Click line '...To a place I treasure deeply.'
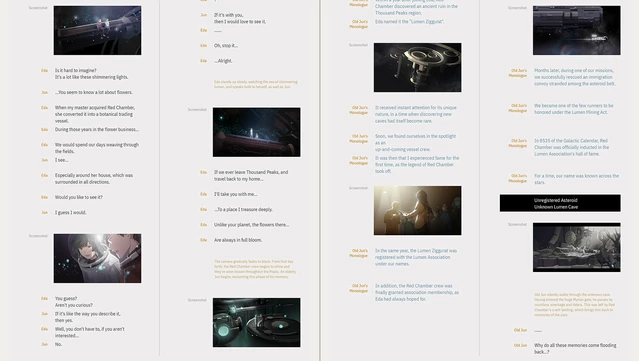Screen dimensions: 639x361 pyautogui.click(x=243, y=209)
